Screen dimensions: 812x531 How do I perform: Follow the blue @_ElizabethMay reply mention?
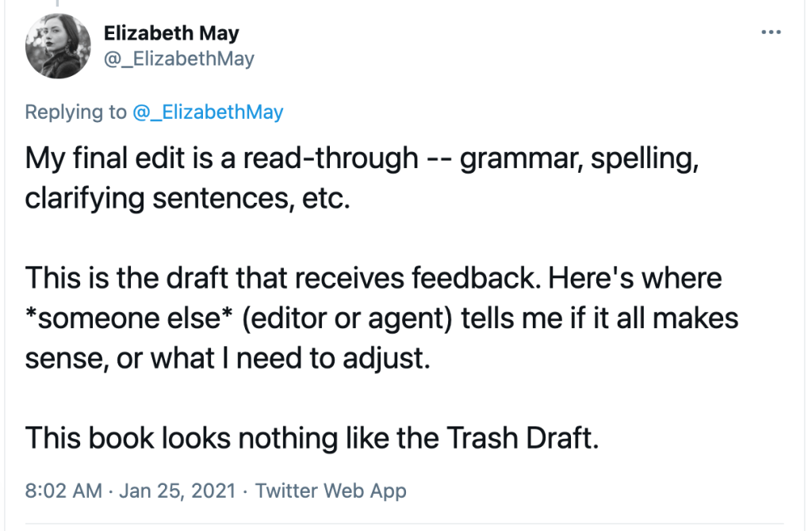click(x=207, y=113)
